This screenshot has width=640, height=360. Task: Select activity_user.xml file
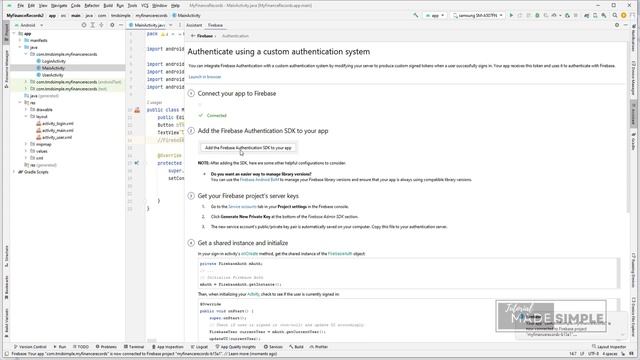(57, 138)
